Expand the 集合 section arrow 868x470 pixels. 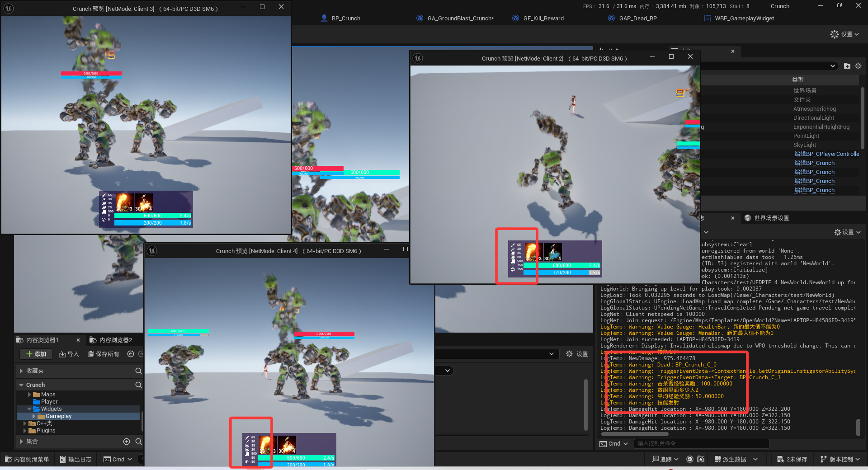[21, 441]
